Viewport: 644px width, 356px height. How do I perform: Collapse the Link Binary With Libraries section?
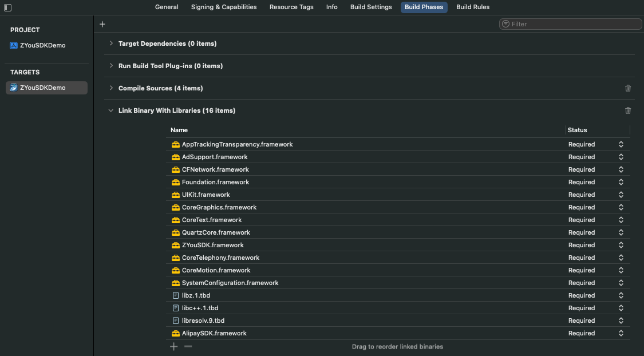tap(111, 110)
